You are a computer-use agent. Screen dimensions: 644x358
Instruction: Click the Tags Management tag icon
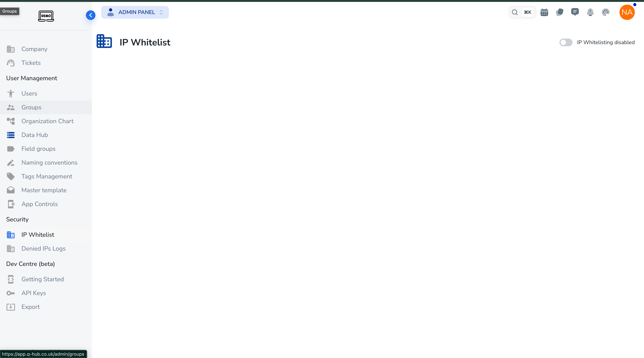point(11,176)
